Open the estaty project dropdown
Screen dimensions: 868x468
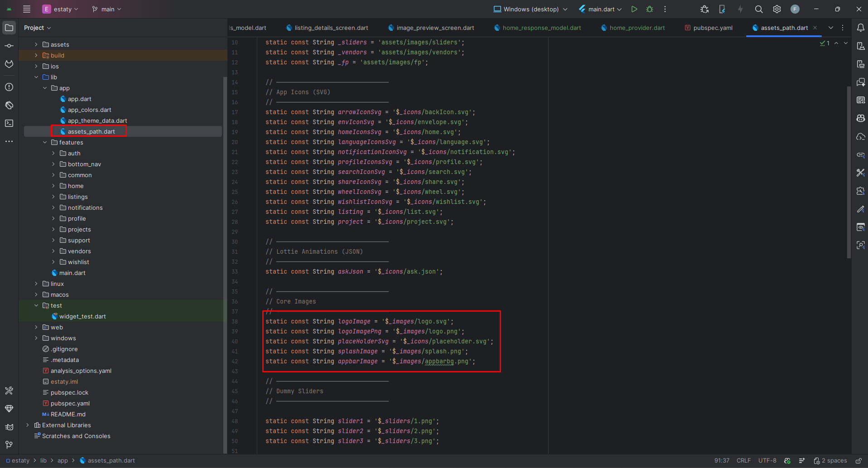(x=60, y=9)
